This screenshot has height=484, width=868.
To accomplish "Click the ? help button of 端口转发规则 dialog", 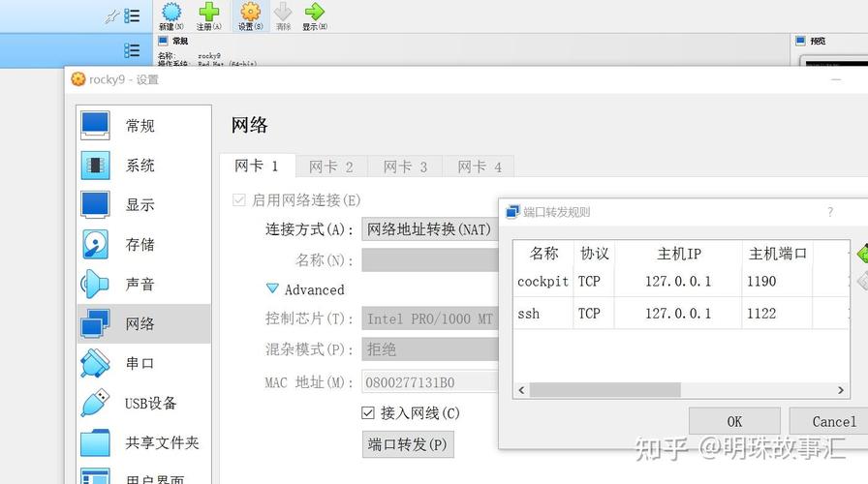I will coord(830,212).
